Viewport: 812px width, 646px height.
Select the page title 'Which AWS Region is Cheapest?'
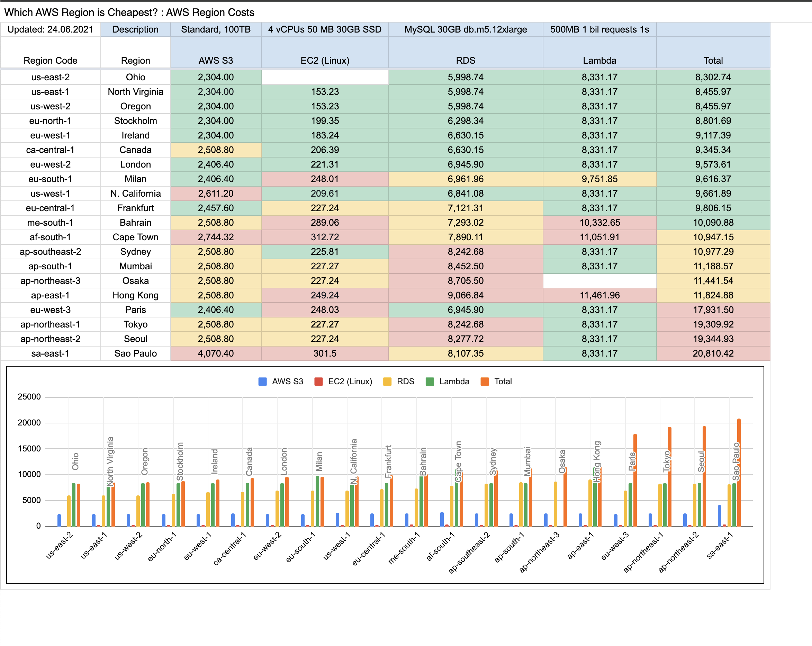coord(81,12)
